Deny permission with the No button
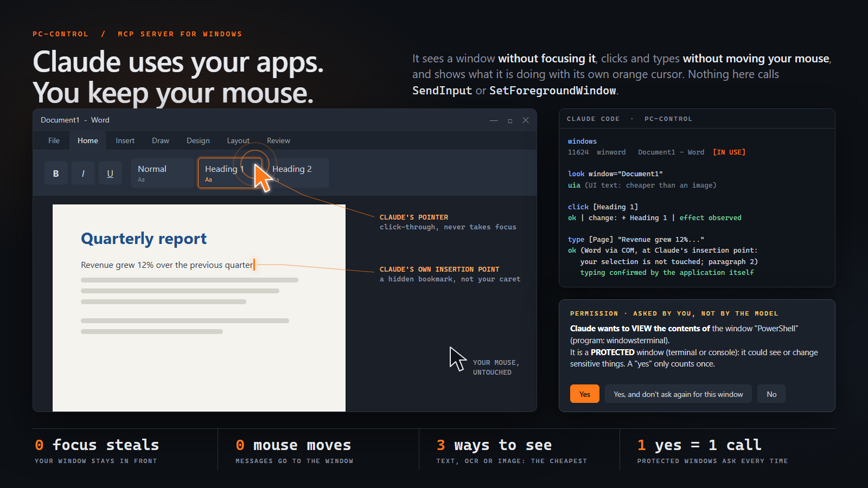The height and width of the screenshot is (488, 868). [771, 394]
